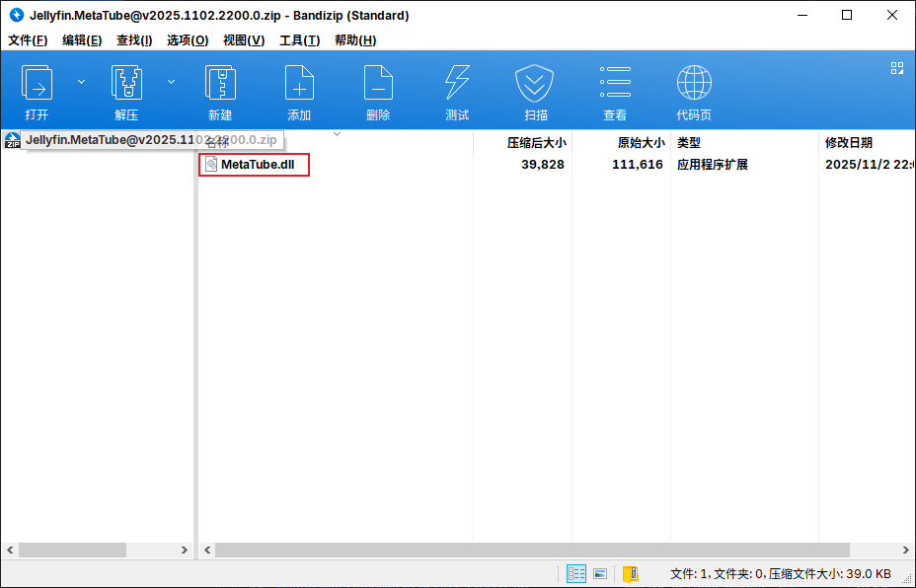916x588 pixels.
Task: Open the 查找(I) menu
Action: [134, 40]
